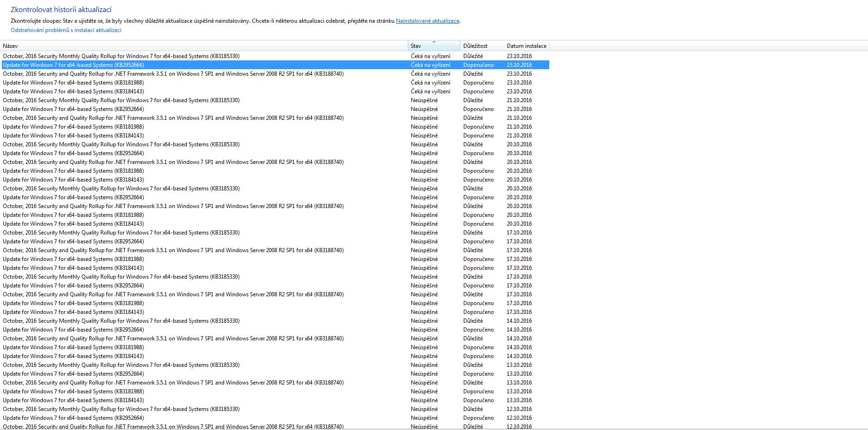Select failed KB2952664 update dated 21.10.2016
Image resolution: width=868 pixels, height=430 pixels.
point(276,109)
